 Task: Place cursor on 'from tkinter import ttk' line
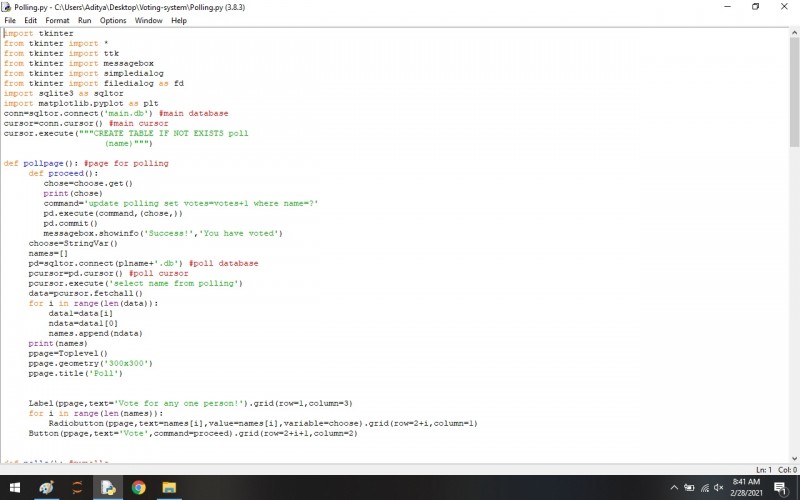[x=61, y=53]
